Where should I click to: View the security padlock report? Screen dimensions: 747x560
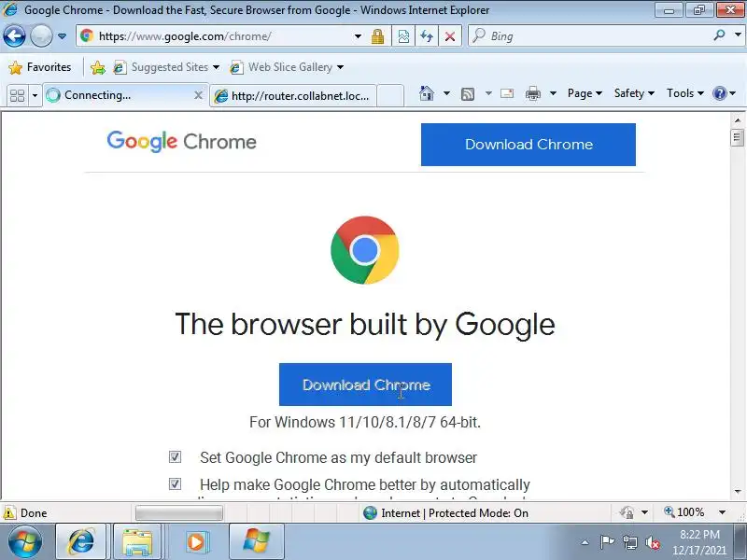(x=378, y=36)
